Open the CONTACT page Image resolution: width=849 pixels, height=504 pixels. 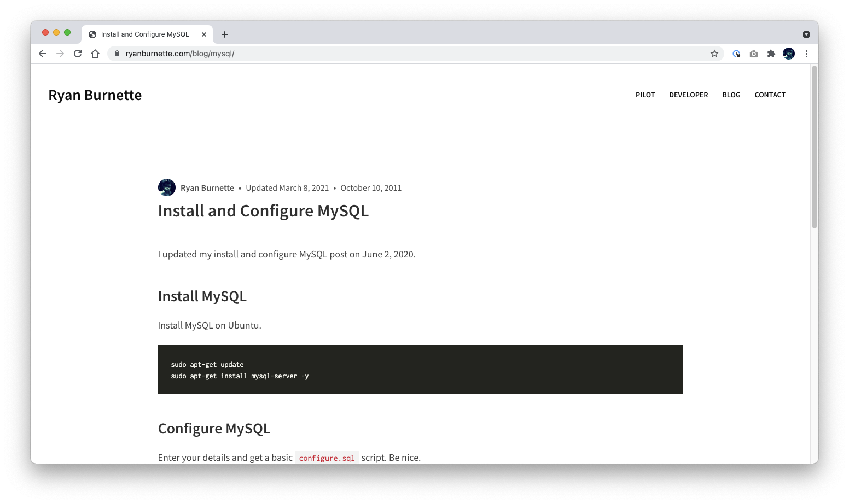pos(770,95)
